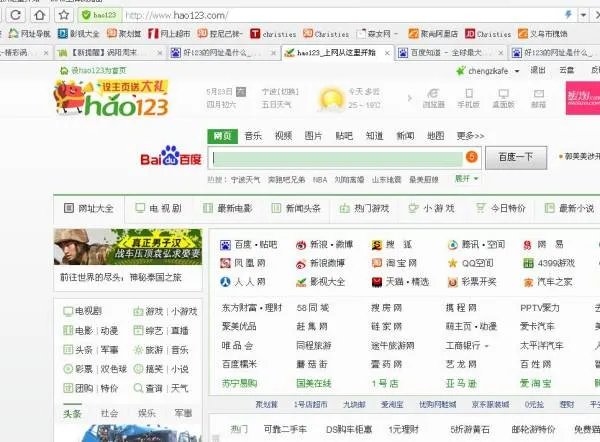Screen dimensions: 600x442
Task: Click the sunny weather icon
Action: click(331, 99)
